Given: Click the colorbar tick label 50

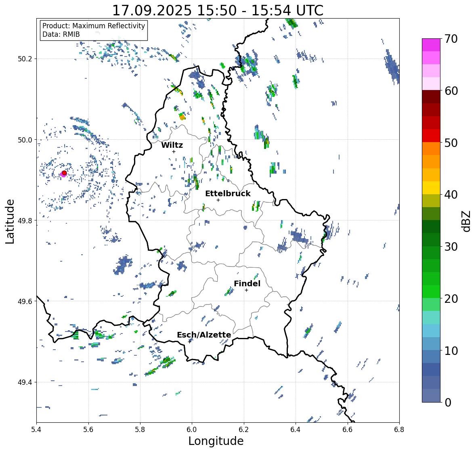Looking at the screenshot, I should click(x=451, y=143).
